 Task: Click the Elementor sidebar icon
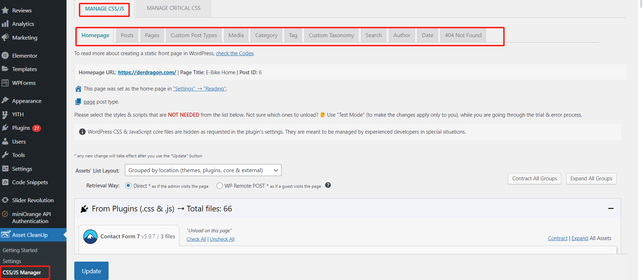(x=5, y=56)
